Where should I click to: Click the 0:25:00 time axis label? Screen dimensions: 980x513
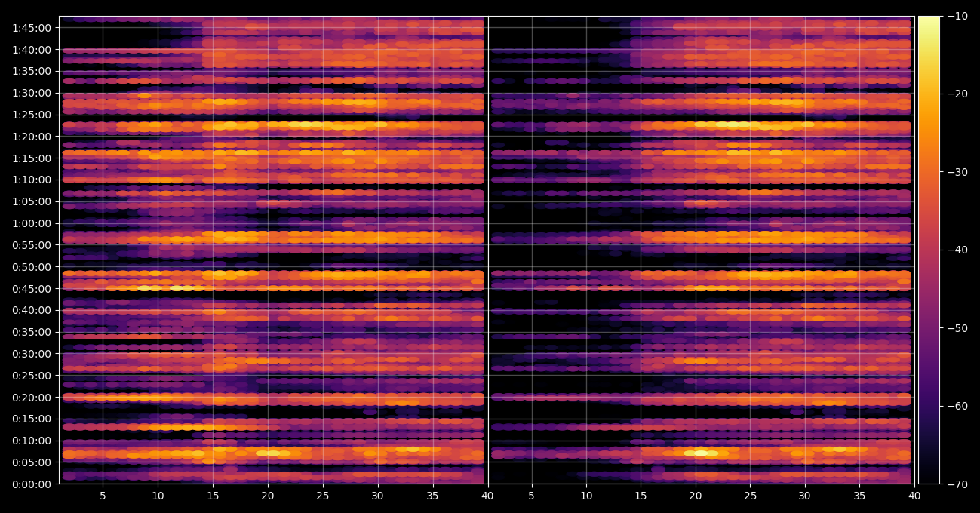[32, 376]
